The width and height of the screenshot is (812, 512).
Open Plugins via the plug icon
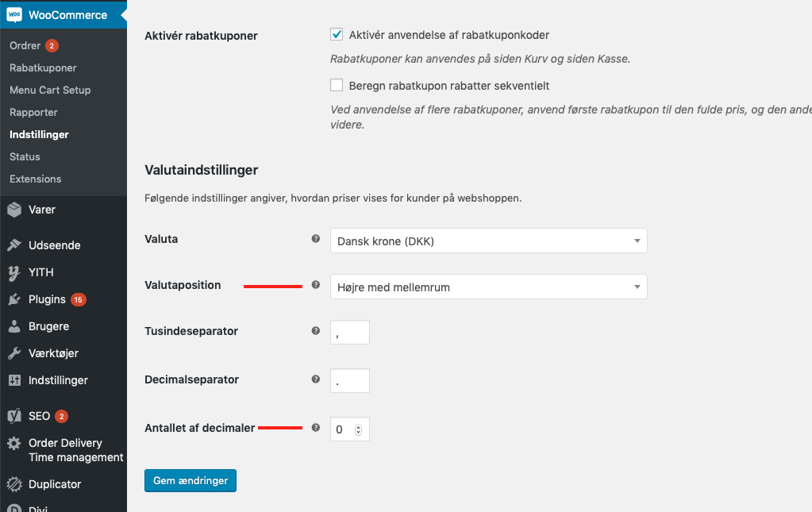14,299
